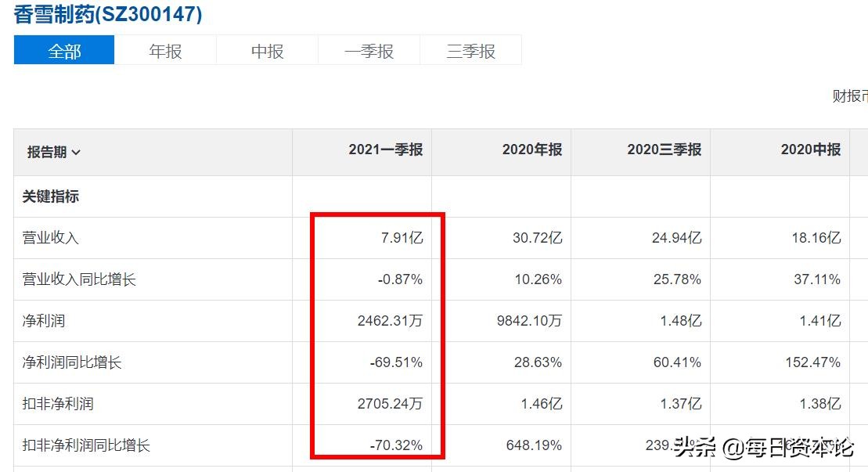The image size is (868, 472).
Task: Open the 中报 tab
Action: (x=267, y=52)
